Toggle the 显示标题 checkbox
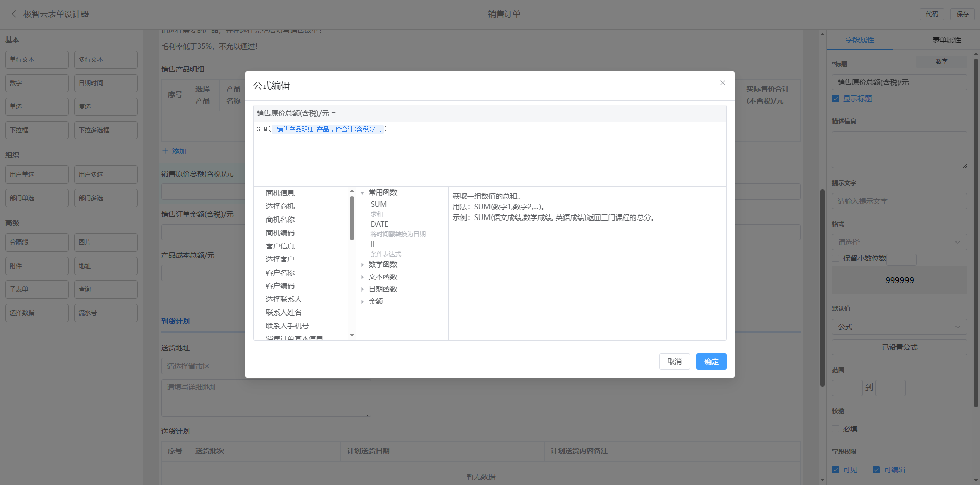The image size is (980, 485). click(x=836, y=99)
